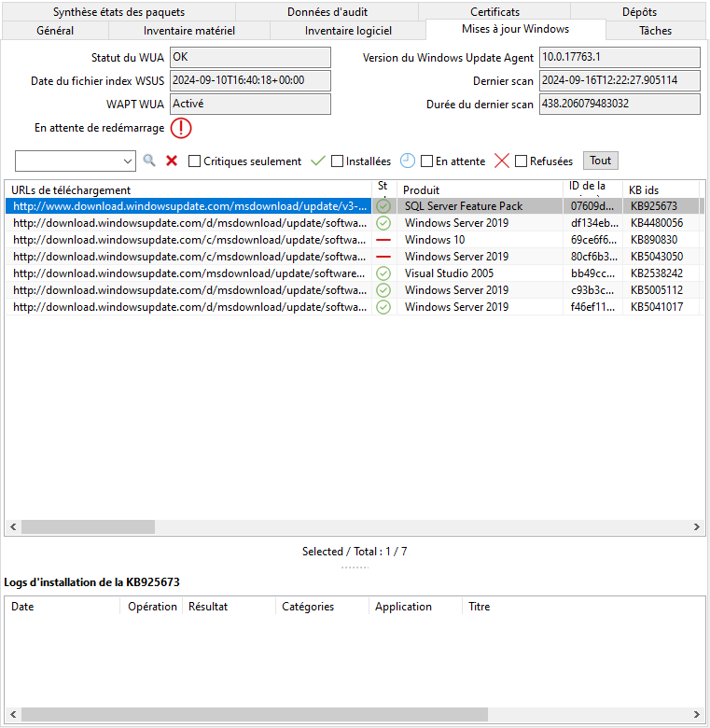The width and height of the screenshot is (710, 728).
Task: Toggle the Installées checkbox
Action: click(x=338, y=161)
